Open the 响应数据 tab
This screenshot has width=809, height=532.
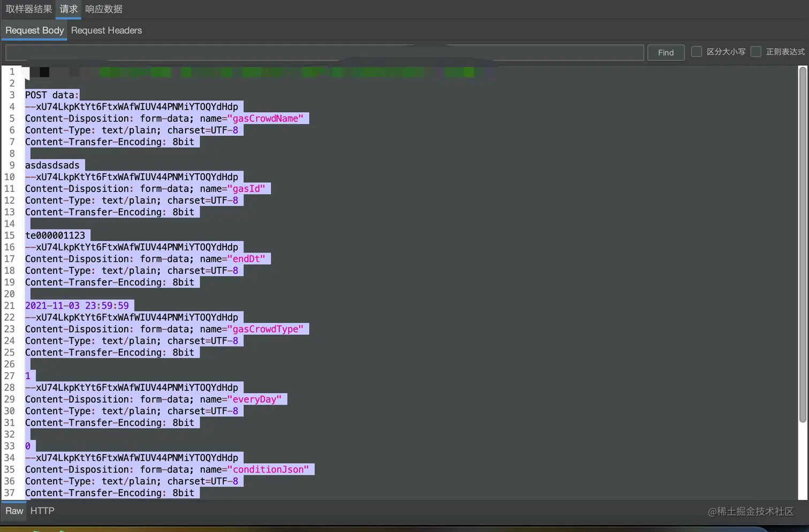point(104,9)
